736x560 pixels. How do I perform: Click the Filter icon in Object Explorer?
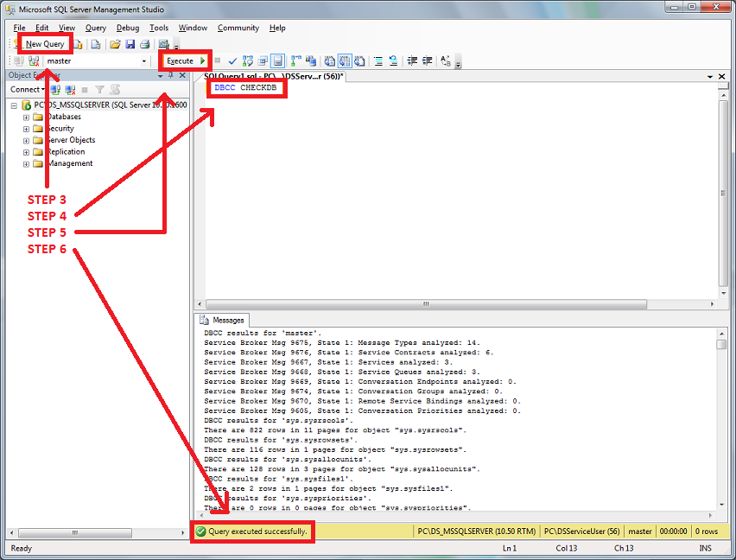point(99,89)
